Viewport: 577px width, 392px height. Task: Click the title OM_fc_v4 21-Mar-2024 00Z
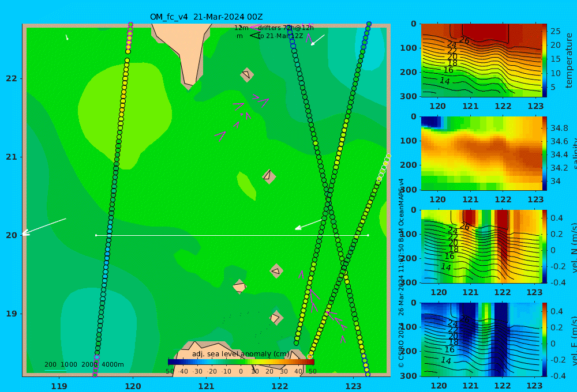[x=206, y=17]
